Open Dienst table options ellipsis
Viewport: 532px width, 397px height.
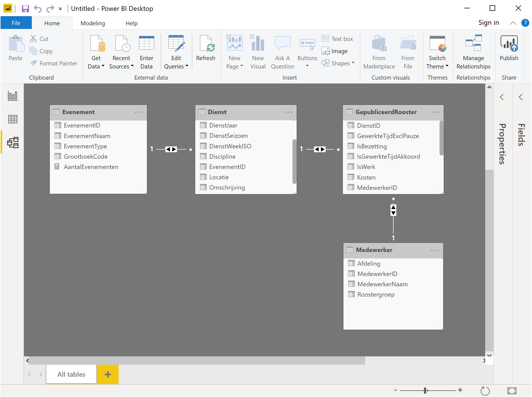click(288, 112)
